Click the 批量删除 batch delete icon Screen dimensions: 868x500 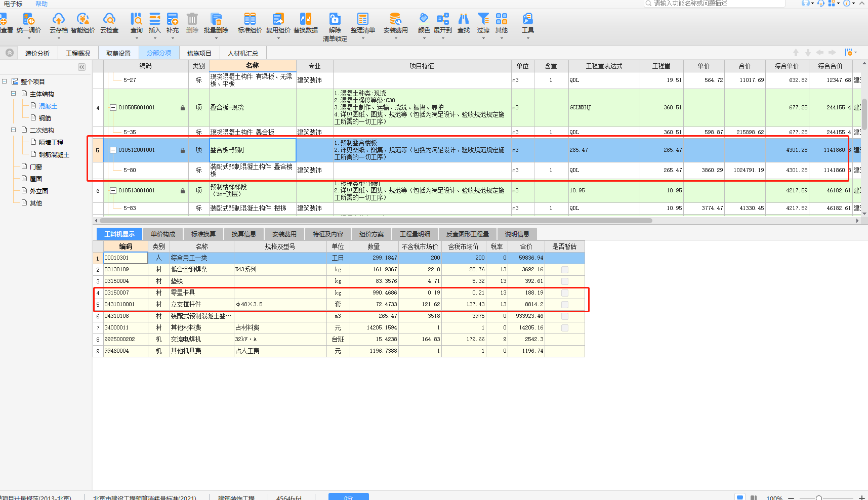pyautogui.click(x=216, y=20)
